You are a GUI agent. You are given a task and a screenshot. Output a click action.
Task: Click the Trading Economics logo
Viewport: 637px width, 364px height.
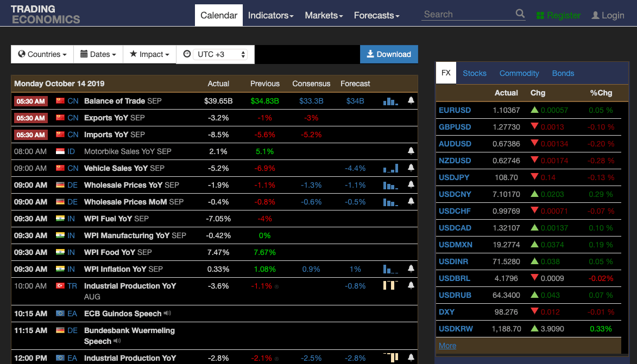(x=45, y=14)
